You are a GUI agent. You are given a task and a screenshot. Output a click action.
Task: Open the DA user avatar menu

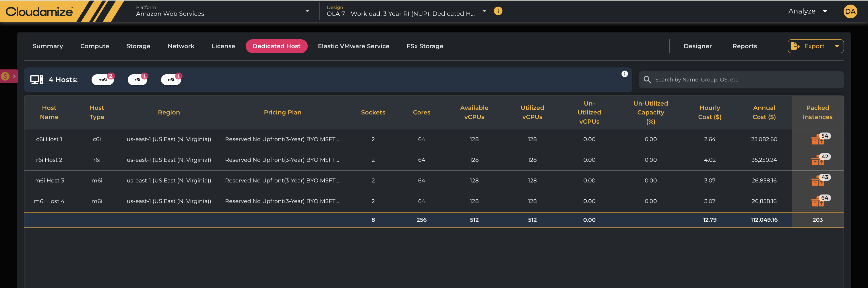[850, 11]
